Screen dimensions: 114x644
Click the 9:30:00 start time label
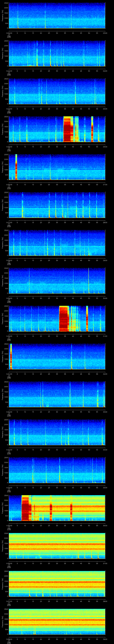[9, 336]
